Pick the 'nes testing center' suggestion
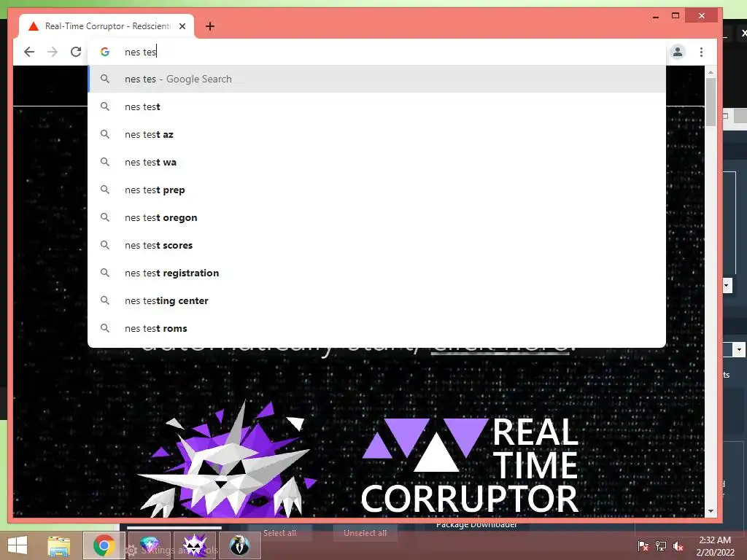 [377, 300]
